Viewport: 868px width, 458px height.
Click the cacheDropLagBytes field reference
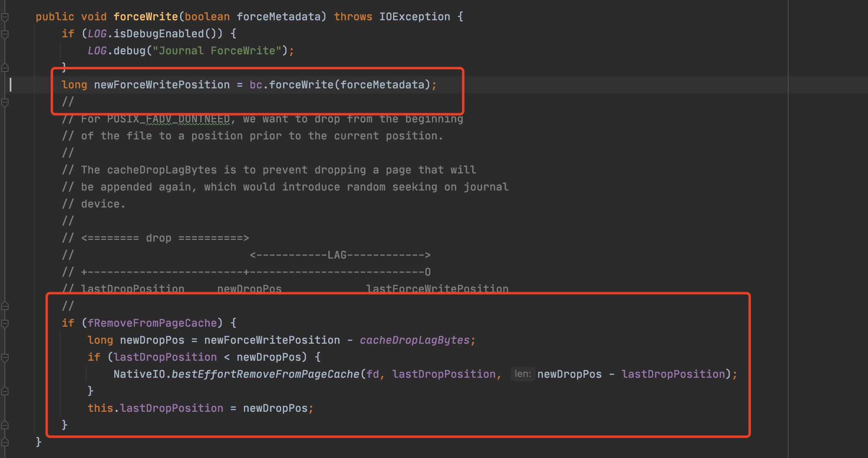coord(415,340)
